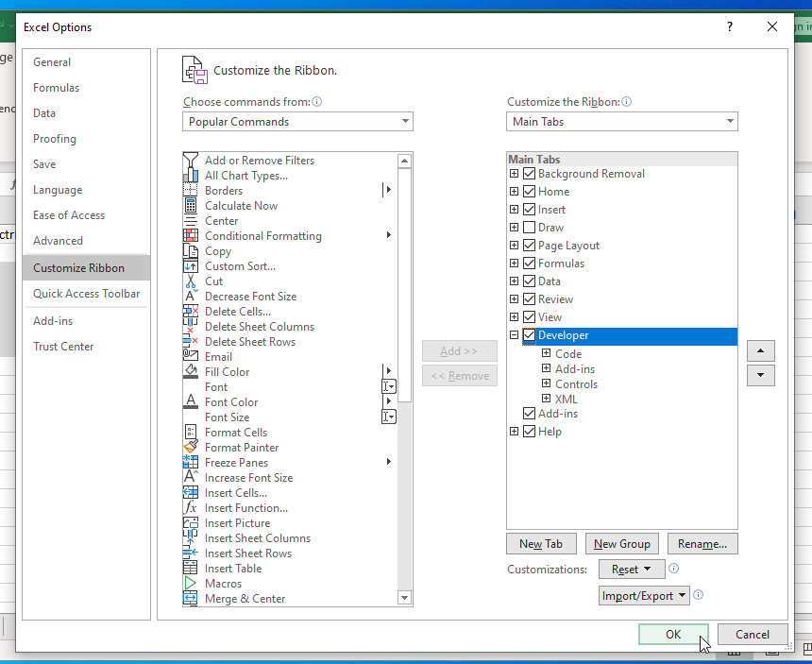This screenshot has height=664, width=812.
Task: Switch to the Proofing options category
Action: coord(87,139)
